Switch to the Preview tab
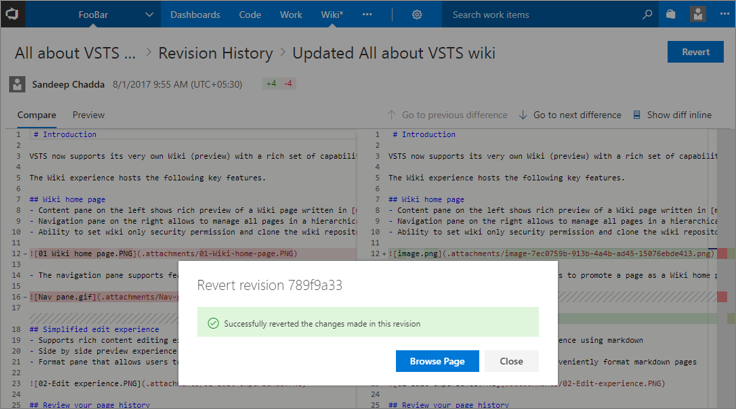736x409 pixels. pos(88,115)
